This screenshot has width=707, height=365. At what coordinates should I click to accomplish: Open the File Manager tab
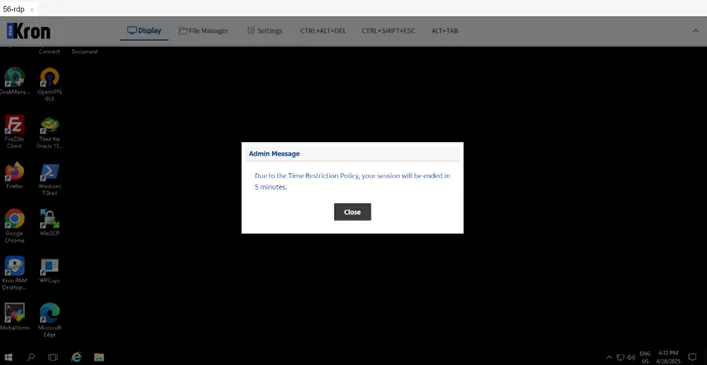tap(203, 31)
